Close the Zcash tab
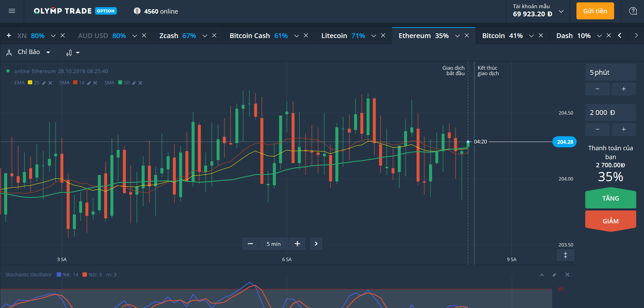Image resolution: width=644 pixels, height=308 pixels. tap(214, 36)
